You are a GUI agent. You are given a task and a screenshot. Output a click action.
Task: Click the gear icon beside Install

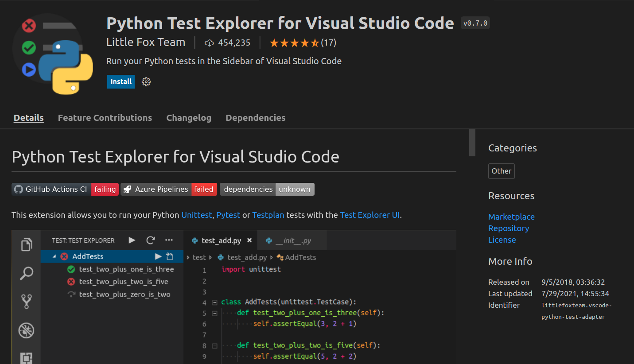(146, 81)
